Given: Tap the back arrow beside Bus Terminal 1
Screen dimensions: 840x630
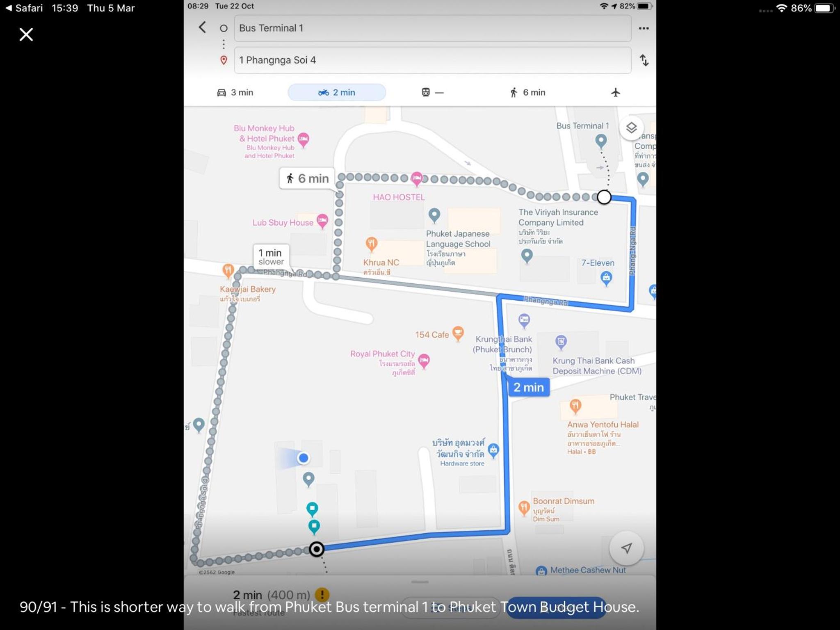Looking at the screenshot, I should (x=202, y=27).
